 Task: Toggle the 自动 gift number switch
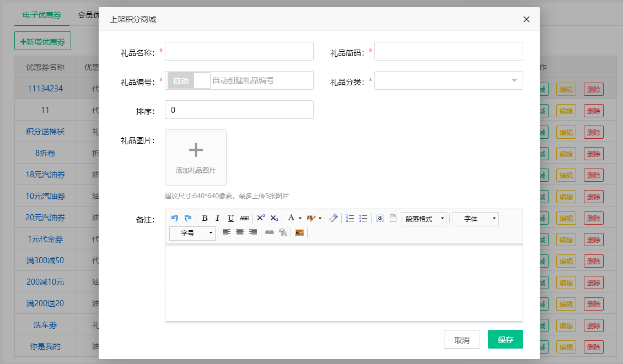189,80
